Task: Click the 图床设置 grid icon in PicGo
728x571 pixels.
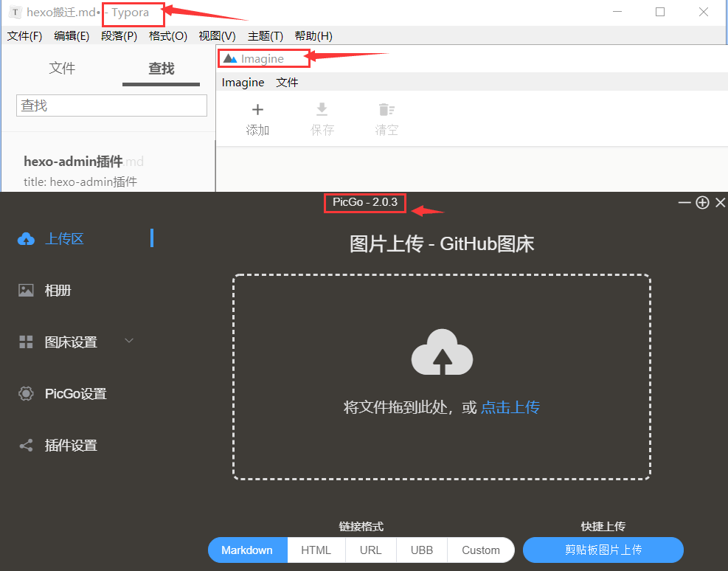Action: (26, 342)
